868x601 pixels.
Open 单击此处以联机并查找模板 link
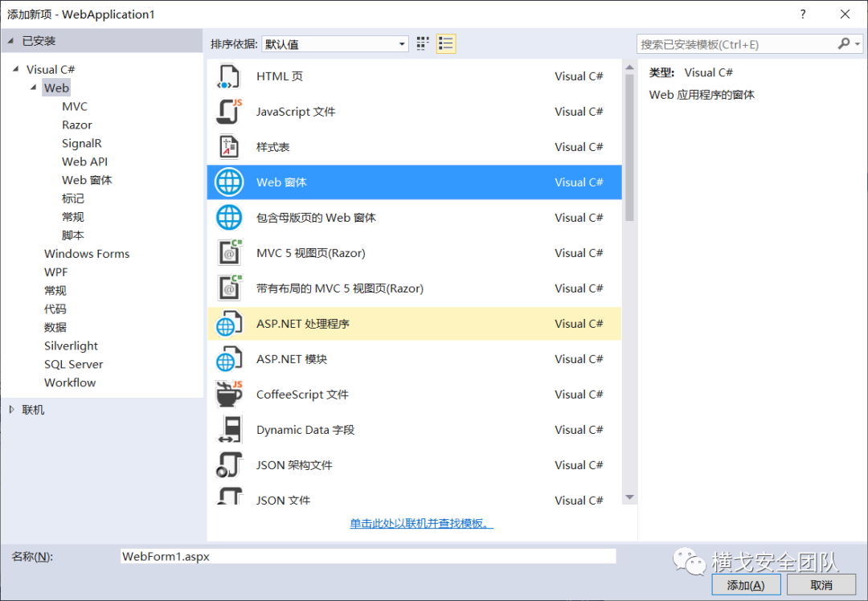click(421, 523)
